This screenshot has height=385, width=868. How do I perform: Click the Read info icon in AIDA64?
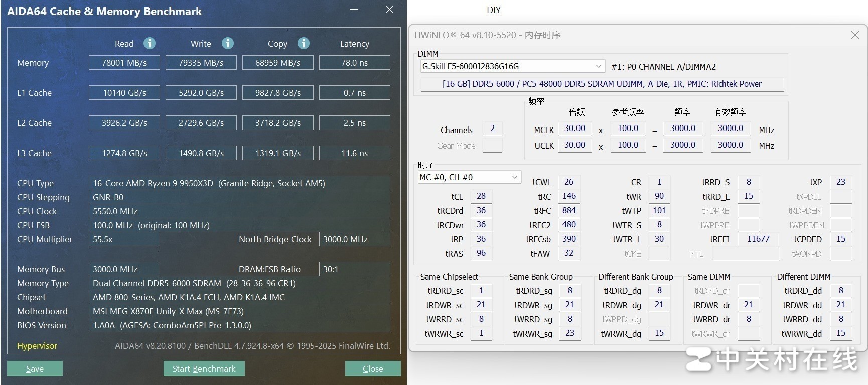click(150, 43)
